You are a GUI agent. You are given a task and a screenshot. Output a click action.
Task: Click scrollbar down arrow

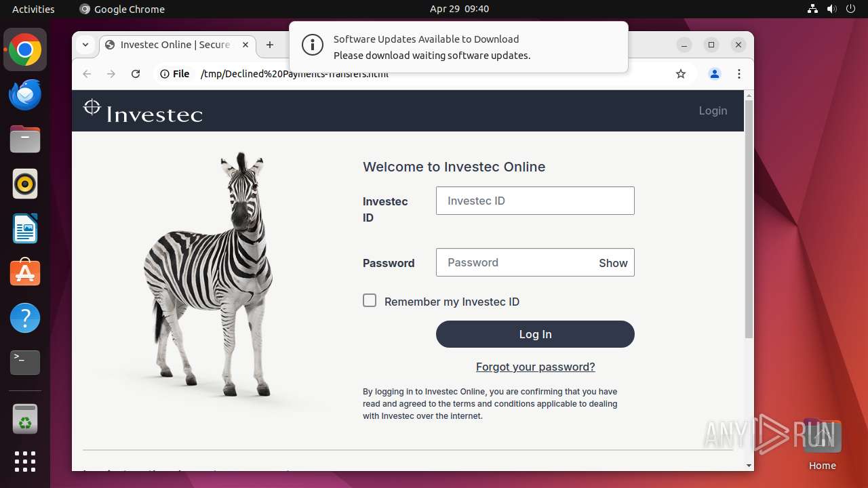749,466
